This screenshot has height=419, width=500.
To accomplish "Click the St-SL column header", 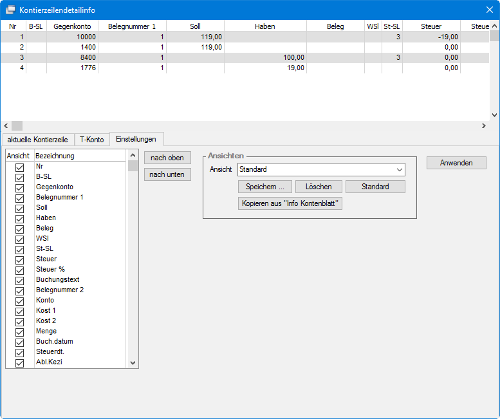I will coord(392,26).
